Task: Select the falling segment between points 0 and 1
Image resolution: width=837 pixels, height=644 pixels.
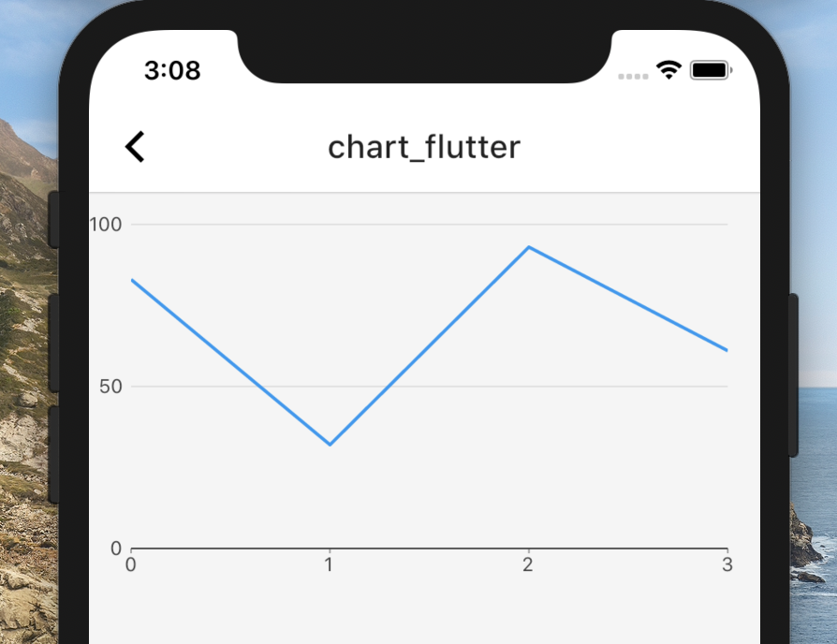Action: coord(230,361)
